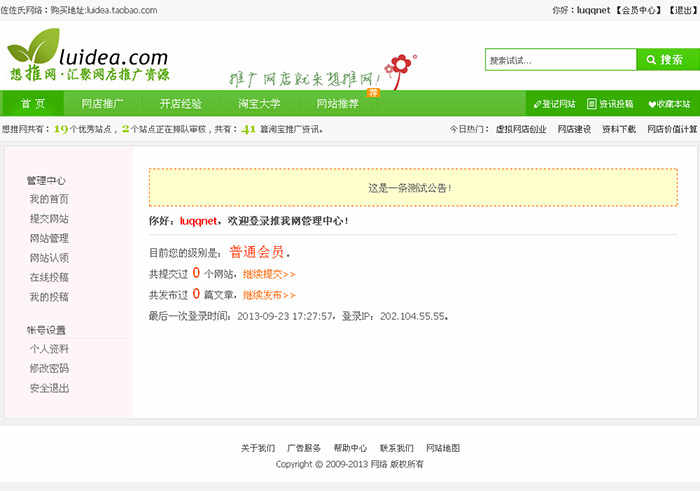The image size is (700, 491).
Task: Focus the 搜索试试 search input box
Action: point(561,60)
